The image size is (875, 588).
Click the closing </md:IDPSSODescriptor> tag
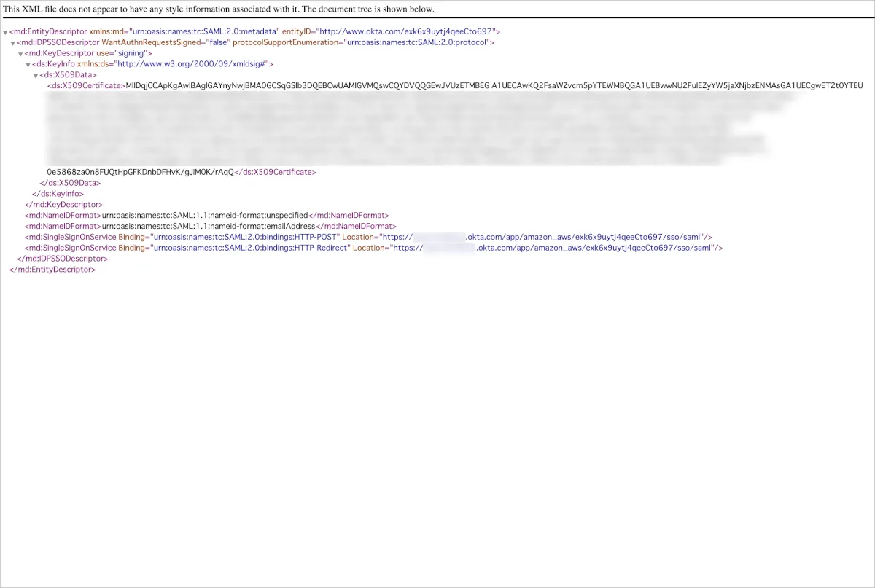63,259
